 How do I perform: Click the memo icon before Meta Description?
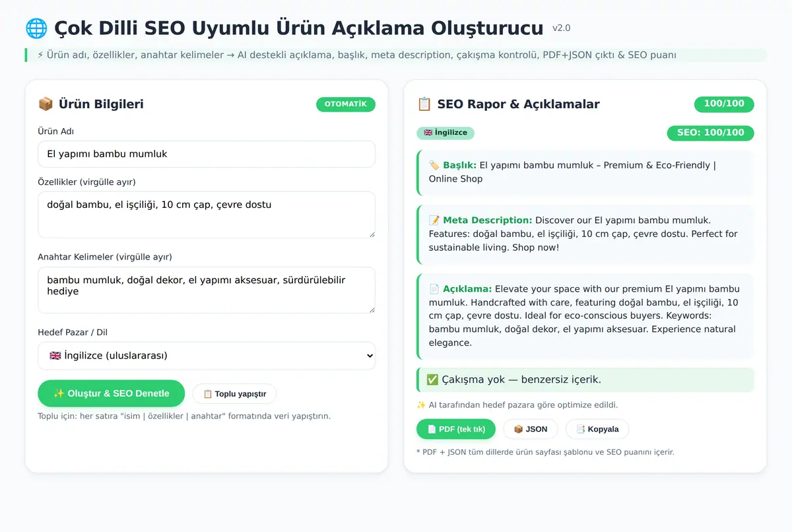(434, 220)
